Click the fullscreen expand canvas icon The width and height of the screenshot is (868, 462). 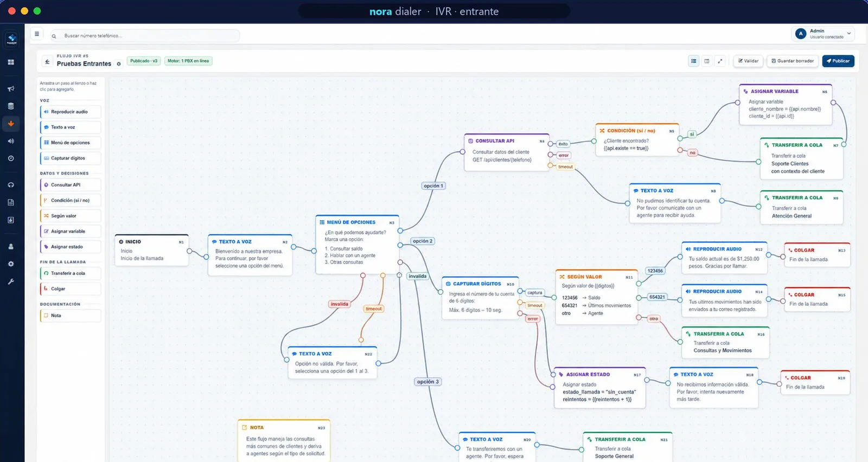(x=720, y=61)
